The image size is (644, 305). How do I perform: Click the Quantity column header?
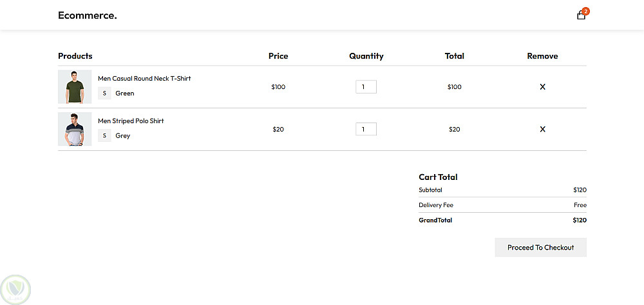tap(366, 56)
